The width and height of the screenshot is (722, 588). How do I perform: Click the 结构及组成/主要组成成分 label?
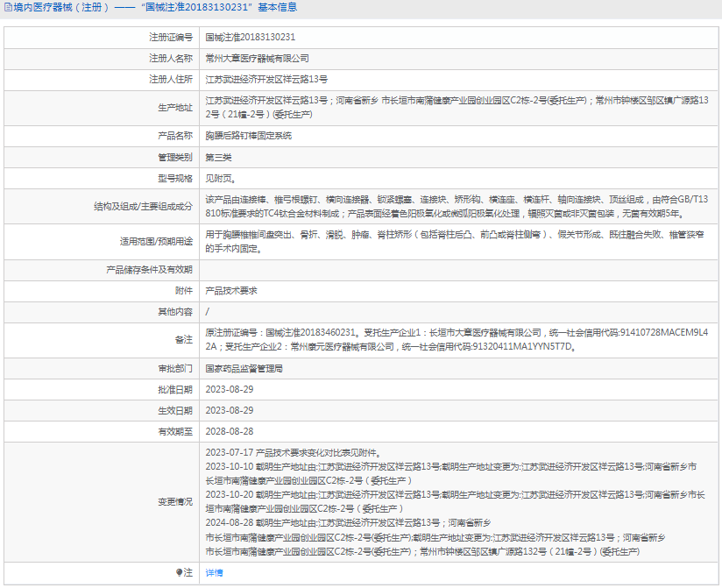pyautogui.click(x=143, y=206)
